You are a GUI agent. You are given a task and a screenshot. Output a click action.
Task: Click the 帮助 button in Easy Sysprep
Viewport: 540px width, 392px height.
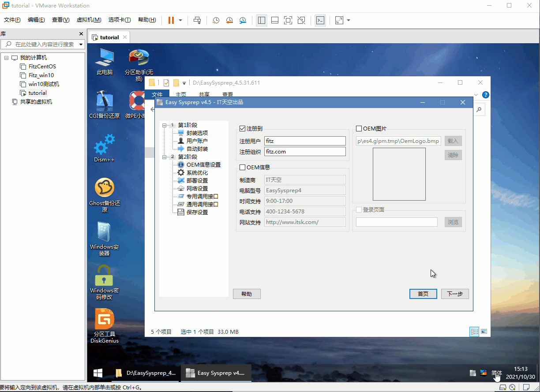point(247,294)
